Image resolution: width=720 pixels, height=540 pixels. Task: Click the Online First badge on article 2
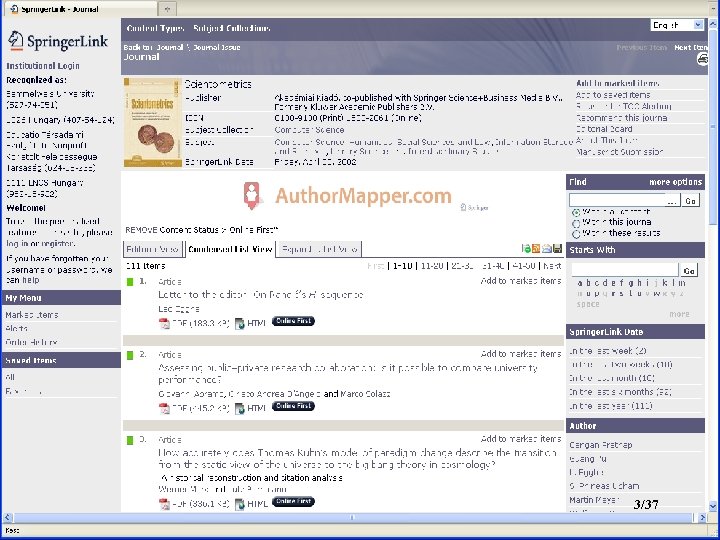coord(293,406)
